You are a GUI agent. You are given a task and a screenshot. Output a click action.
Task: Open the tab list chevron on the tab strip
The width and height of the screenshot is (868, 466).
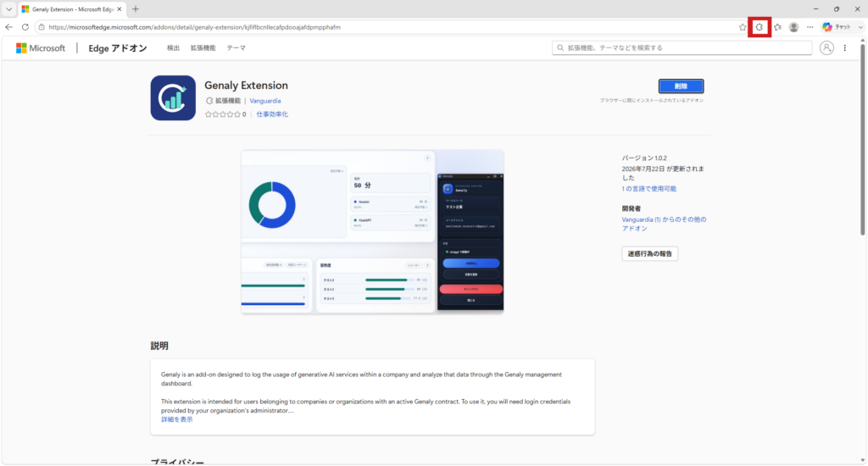(x=8, y=9)
